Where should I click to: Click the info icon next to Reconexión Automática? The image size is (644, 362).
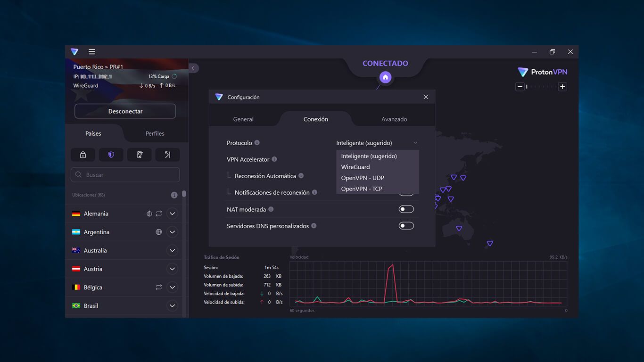point(301,176)
